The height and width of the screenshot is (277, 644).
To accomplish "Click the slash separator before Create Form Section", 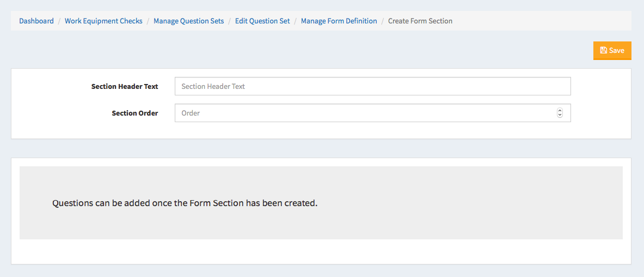I will (382, 21).
